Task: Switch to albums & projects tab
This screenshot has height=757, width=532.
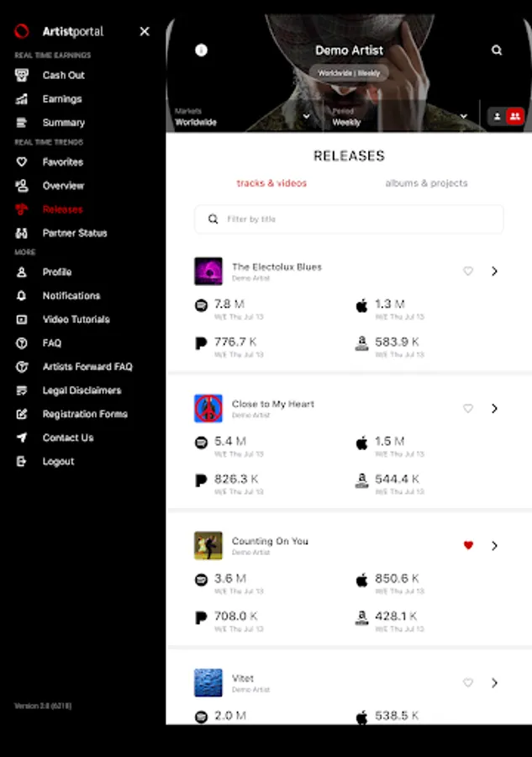Action: (426, 183)
